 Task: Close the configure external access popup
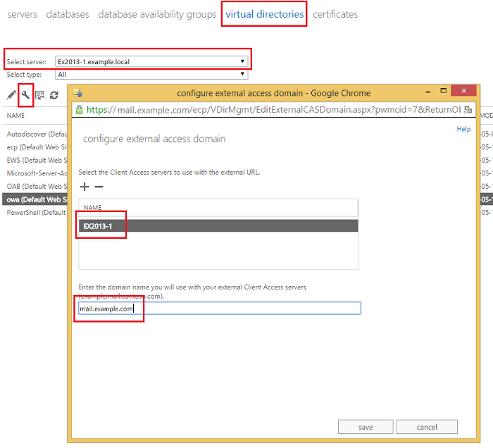point(463,91)
